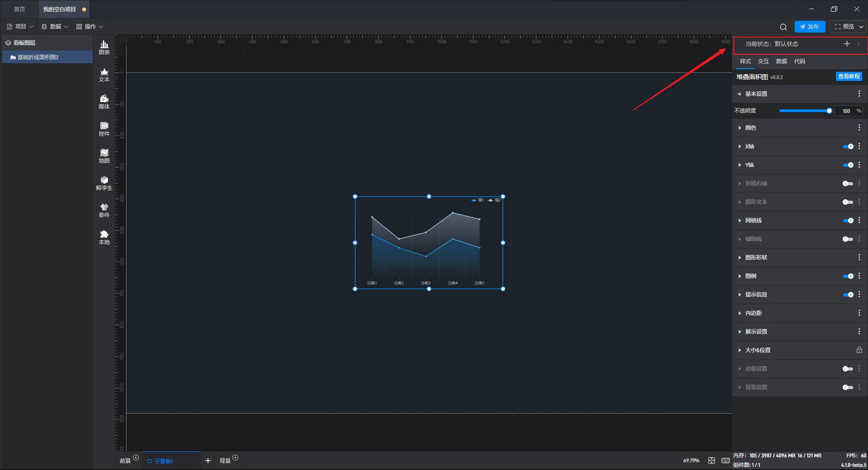The height and width of the screenshot is (470, 868).
Task: Enable the 背景设置 switch
Action: [x=848, y=387]
